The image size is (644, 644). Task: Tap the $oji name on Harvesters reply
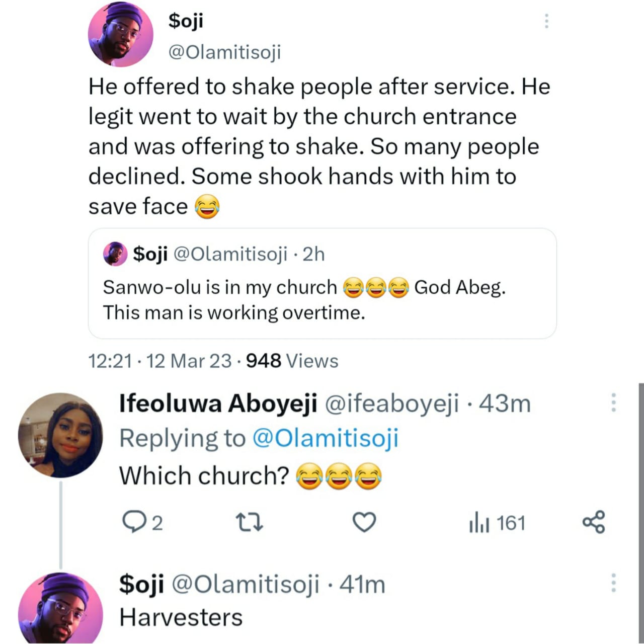click(141, 584)
